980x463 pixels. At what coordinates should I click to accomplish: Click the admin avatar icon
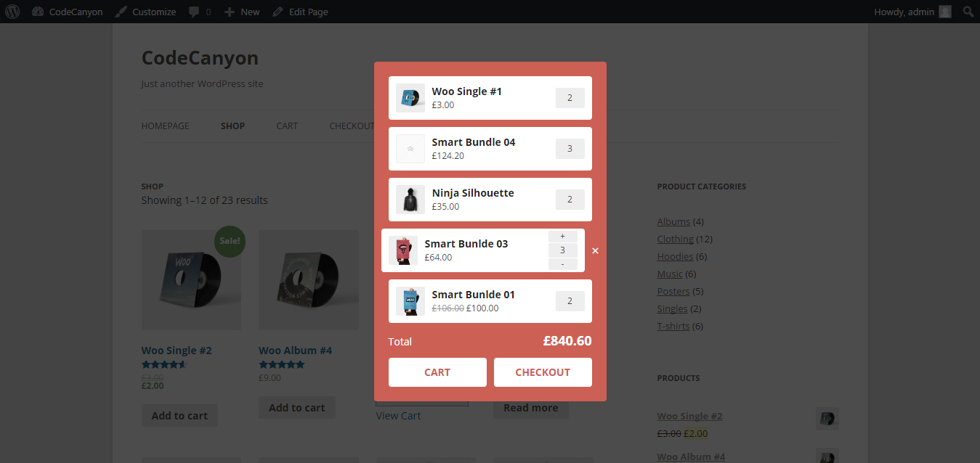944,12
